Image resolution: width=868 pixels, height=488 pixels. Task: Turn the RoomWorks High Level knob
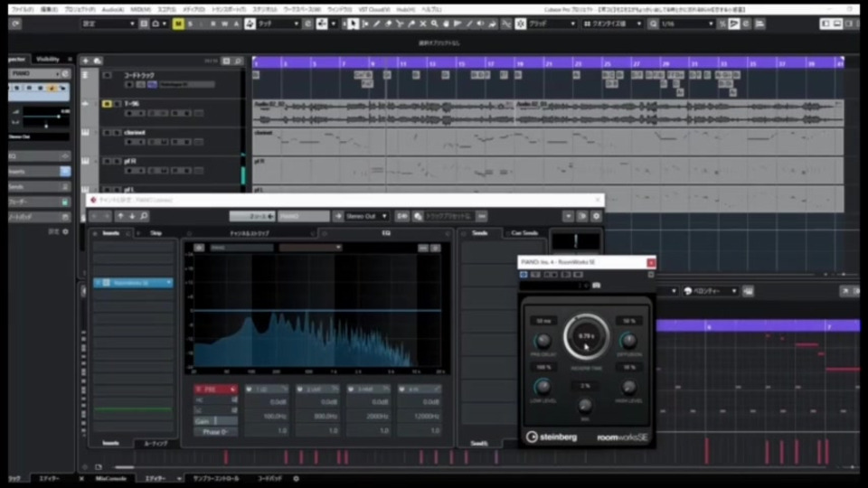coord(628,387)
